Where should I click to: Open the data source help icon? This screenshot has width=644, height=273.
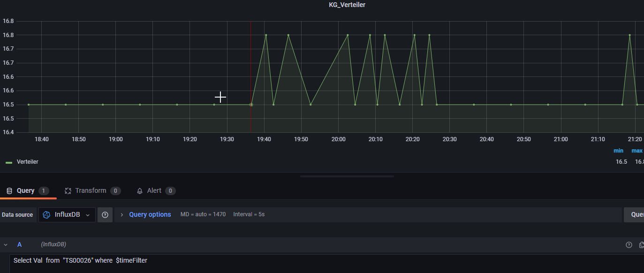coord(105,215)
